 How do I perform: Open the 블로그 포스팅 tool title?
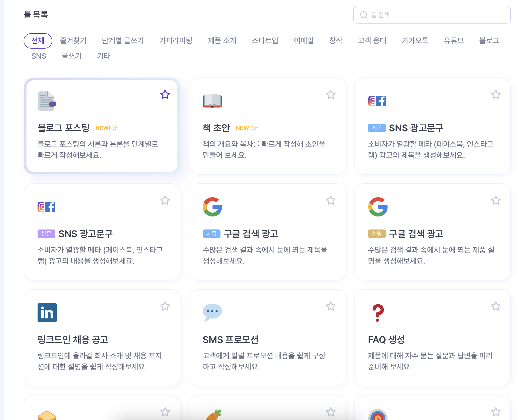pos(63,128)
